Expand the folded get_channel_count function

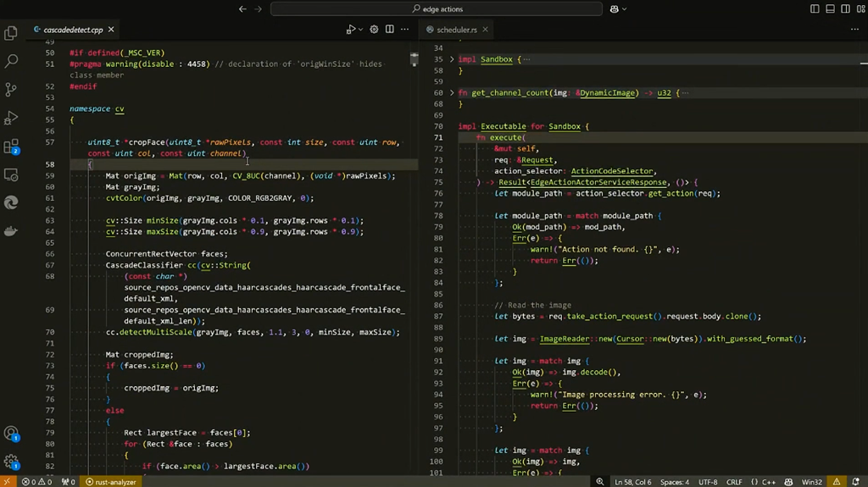pos(452,93)
